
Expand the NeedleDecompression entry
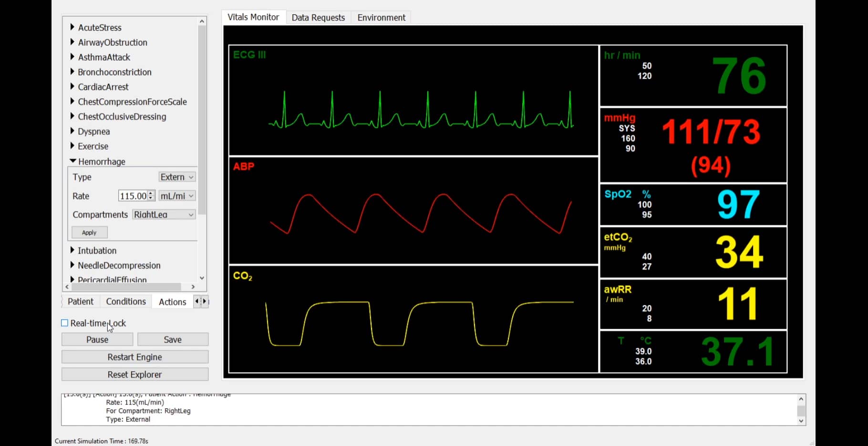pyautogui.click(x=72, y=265)
